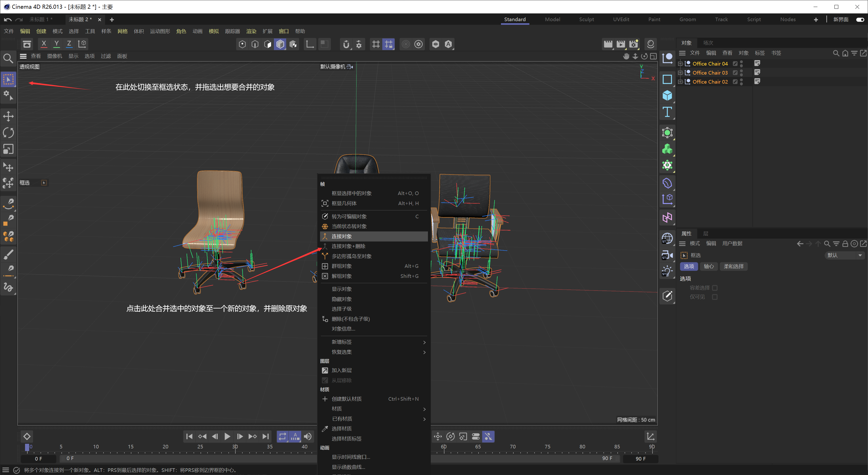Toggle Y axis lock
868x475 pixels.
pos(57,44)
